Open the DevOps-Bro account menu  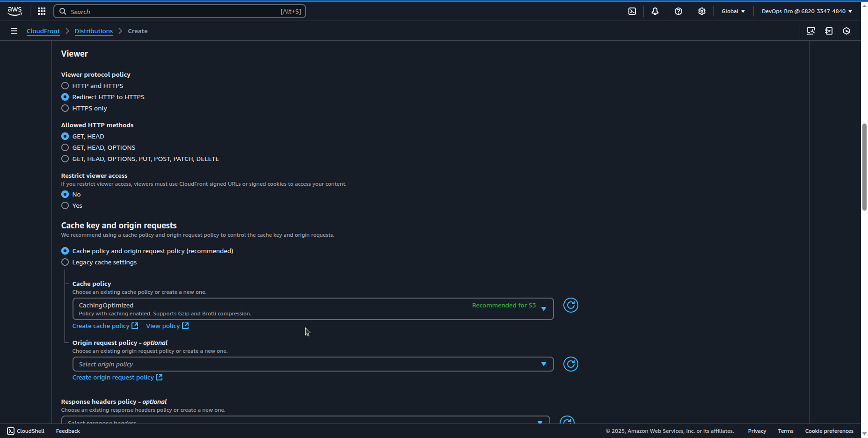[x=807, y=11]
